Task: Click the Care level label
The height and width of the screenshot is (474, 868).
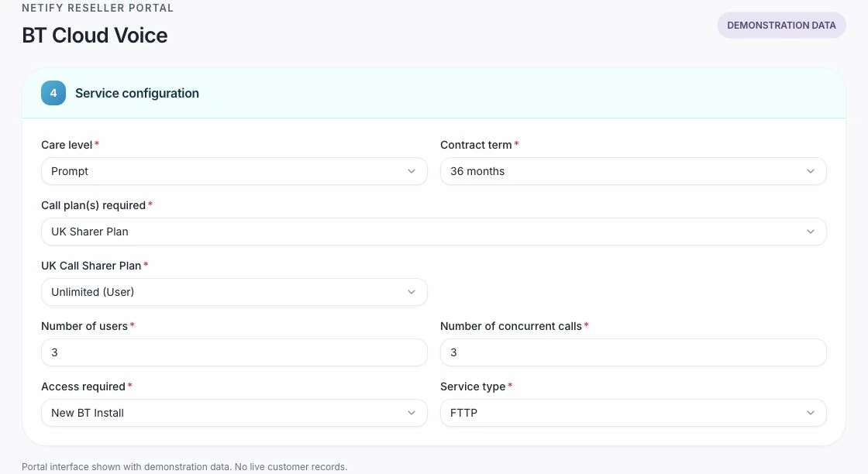Action: click(67, 145)
